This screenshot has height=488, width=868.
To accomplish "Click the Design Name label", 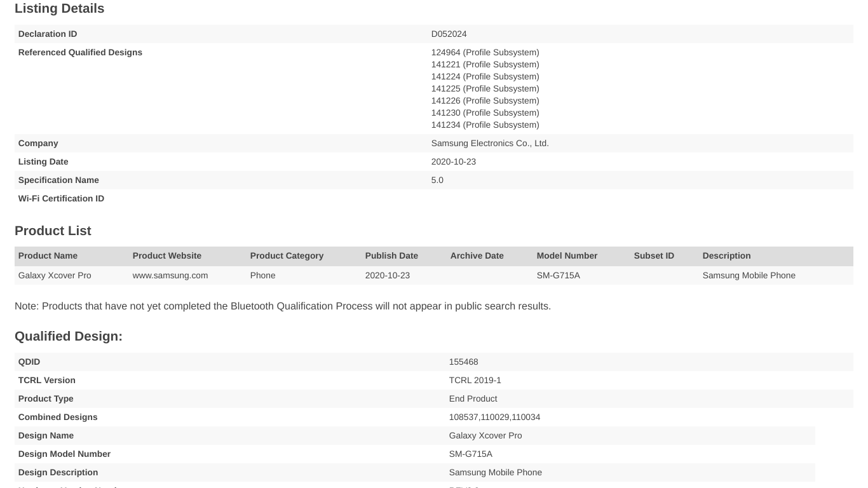I will [46, 435].
